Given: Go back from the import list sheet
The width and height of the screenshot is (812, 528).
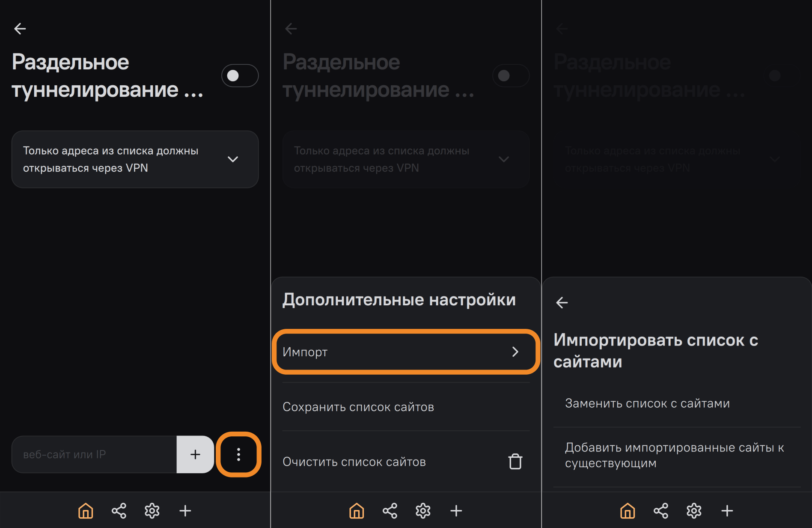Looking at the screenshot, I should pos(562,303).
